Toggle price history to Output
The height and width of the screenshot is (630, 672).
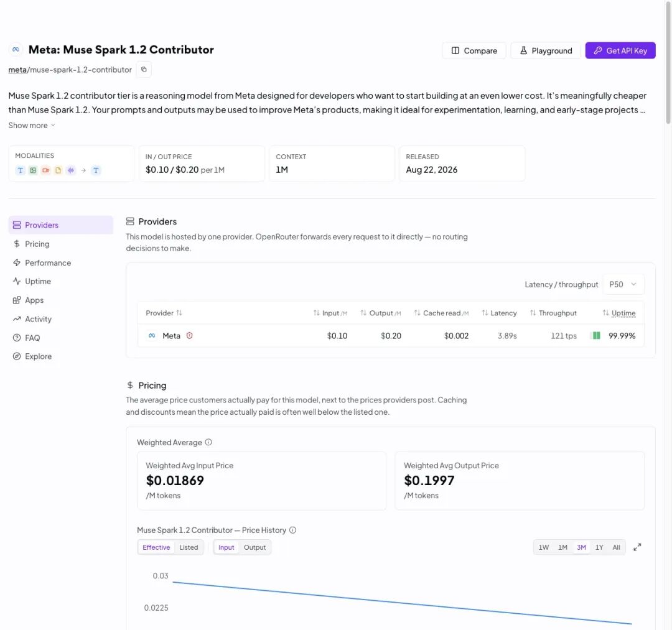pos(254,547)
